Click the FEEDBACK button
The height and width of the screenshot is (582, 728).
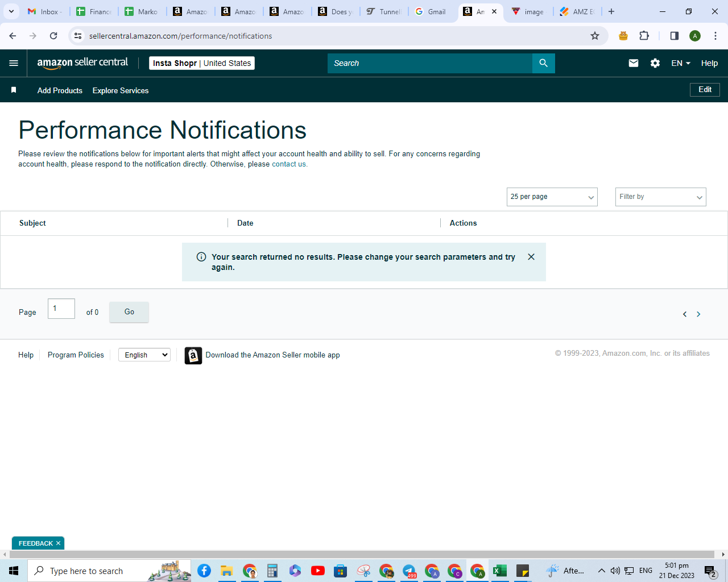pos(35,543)
